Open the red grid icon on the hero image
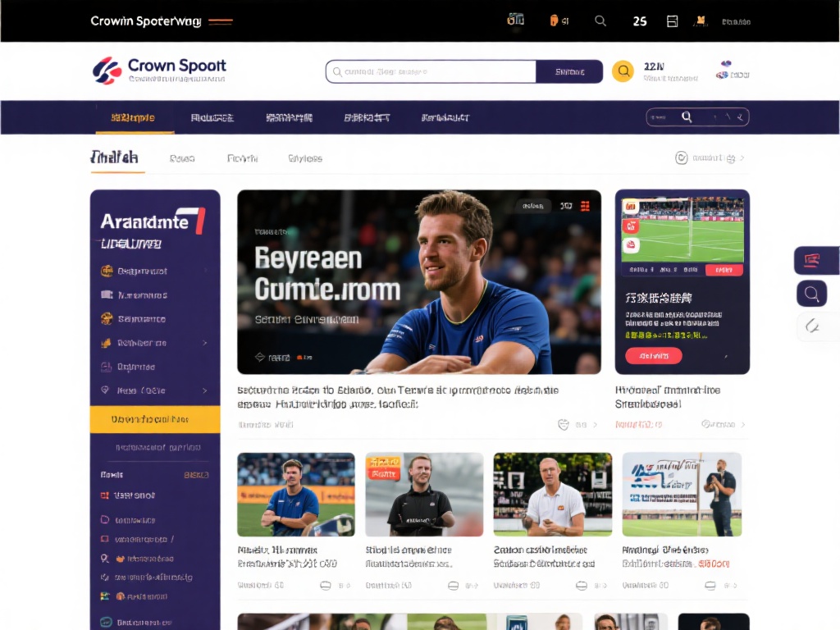 (586, 206)
